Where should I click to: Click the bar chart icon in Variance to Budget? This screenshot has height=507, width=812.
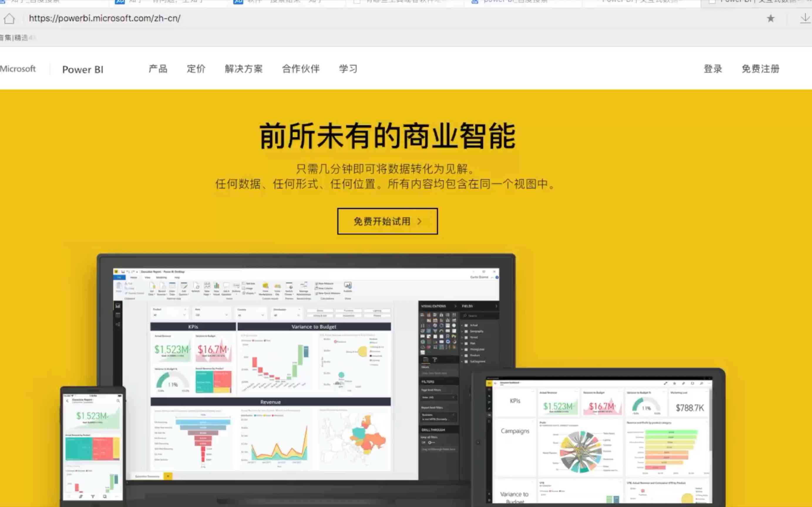[x=275, y=362]
